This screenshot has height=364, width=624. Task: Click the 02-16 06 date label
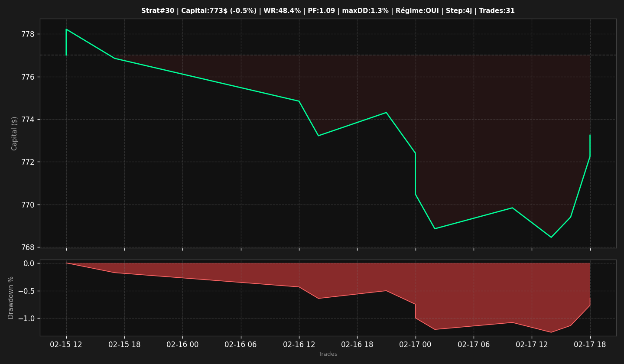241,345
